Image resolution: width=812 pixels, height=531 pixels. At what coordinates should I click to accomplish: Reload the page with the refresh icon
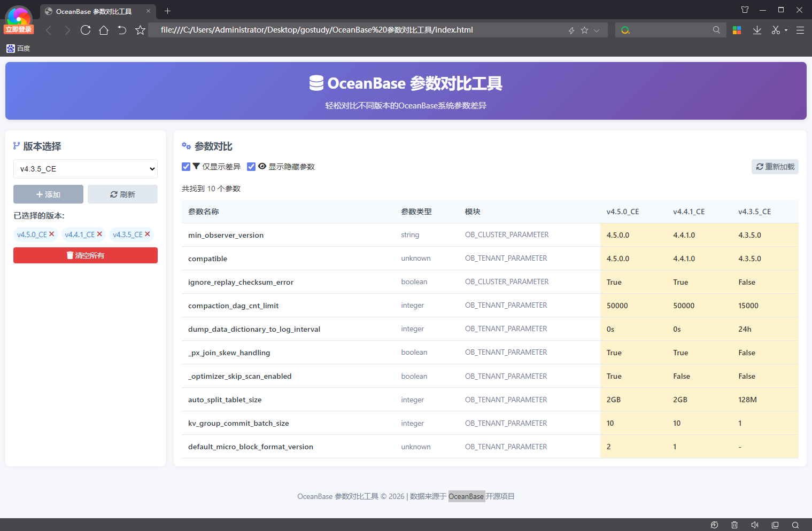tap(86, 30)
